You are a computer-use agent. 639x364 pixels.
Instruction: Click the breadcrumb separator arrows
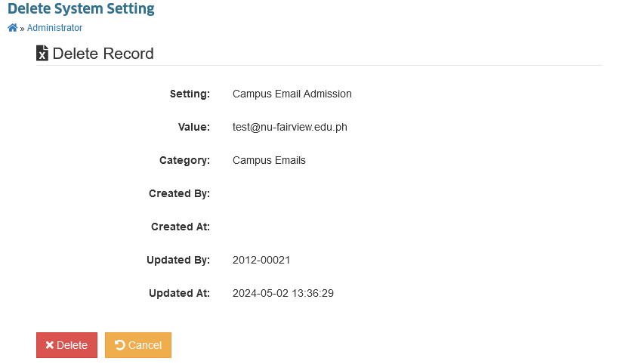[23, 29]
